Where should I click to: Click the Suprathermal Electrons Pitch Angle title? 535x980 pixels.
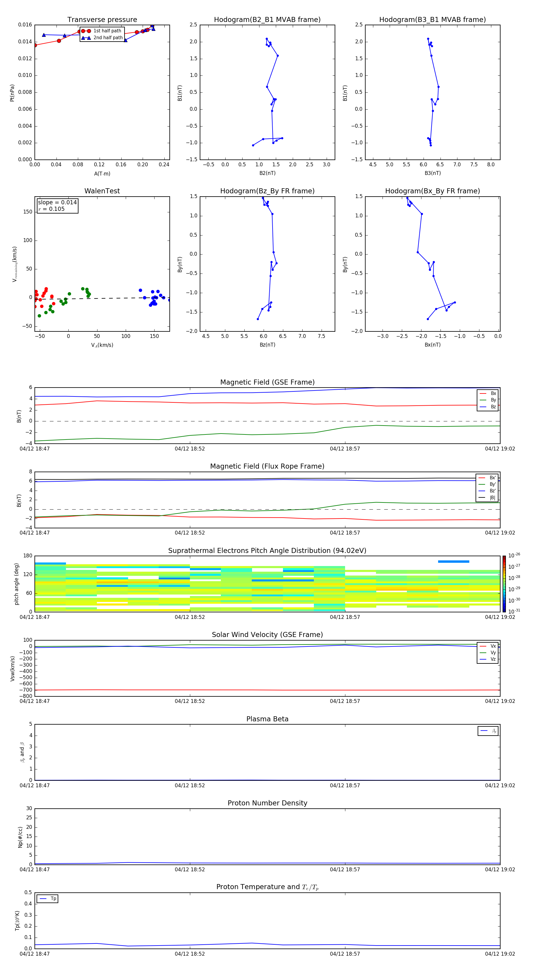click(x=267, y=551)
